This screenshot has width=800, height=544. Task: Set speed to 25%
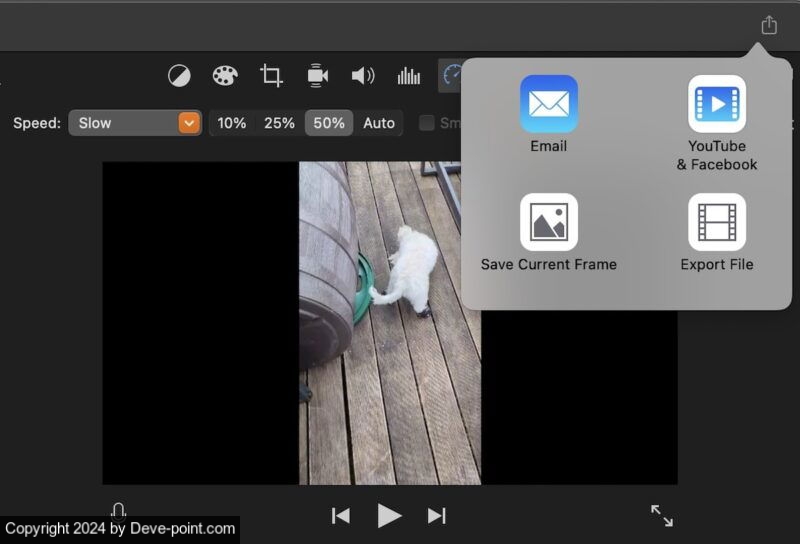click(279, 123)
